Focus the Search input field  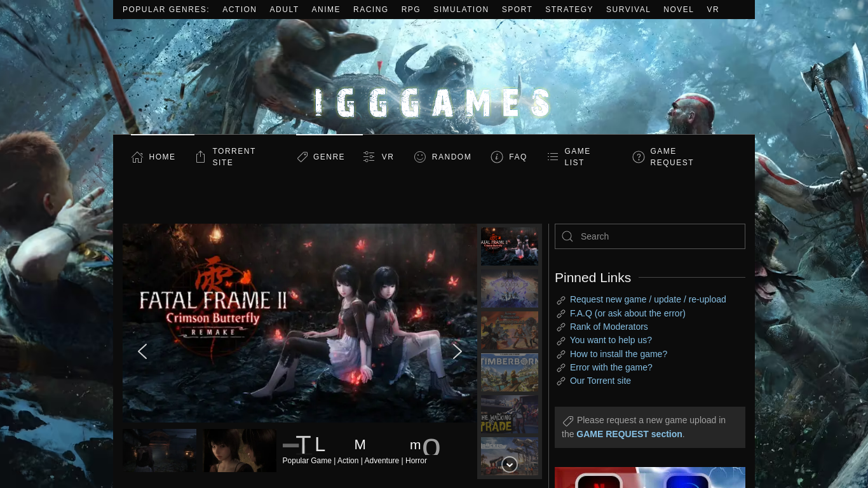pyautogui.click(x=650, y=236)
